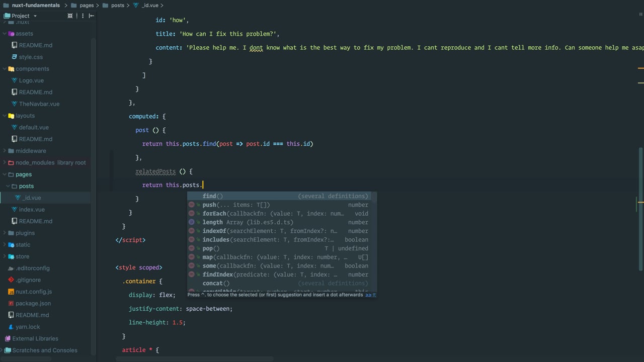Click the store folder icon
The image size is (644, 362).
pos(11,256)
